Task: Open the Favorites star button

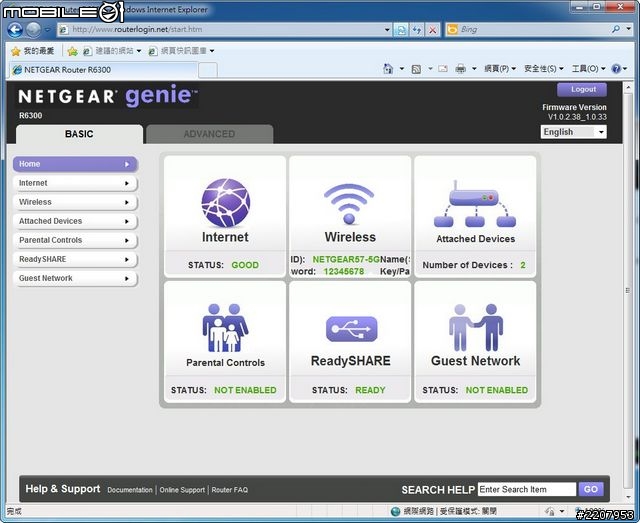Action: pyautogui.click(x=33, y=51)
